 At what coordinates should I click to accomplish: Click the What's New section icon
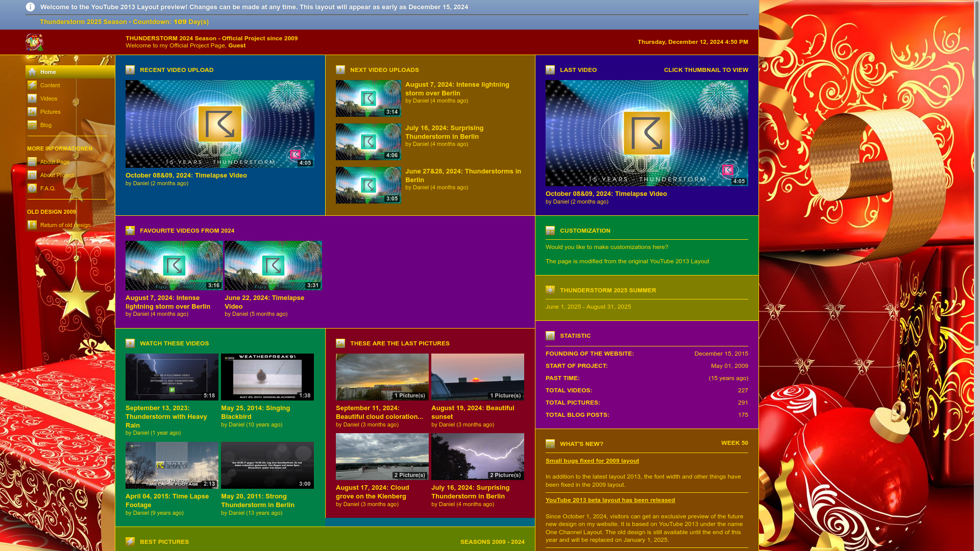[550, 444]
